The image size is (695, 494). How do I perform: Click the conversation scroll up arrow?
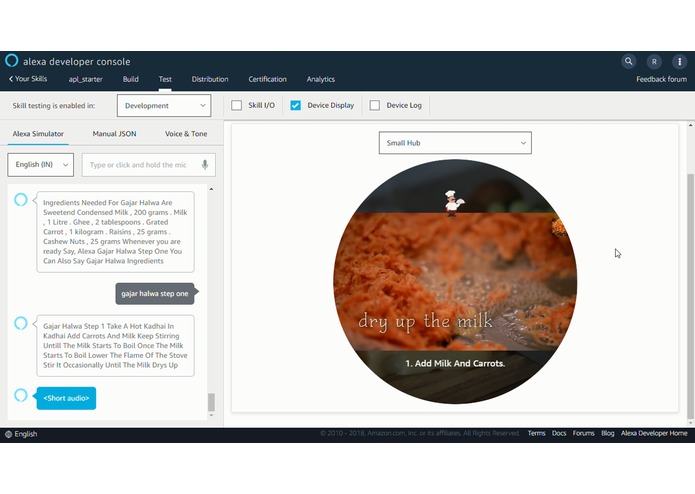click(211, 189)
